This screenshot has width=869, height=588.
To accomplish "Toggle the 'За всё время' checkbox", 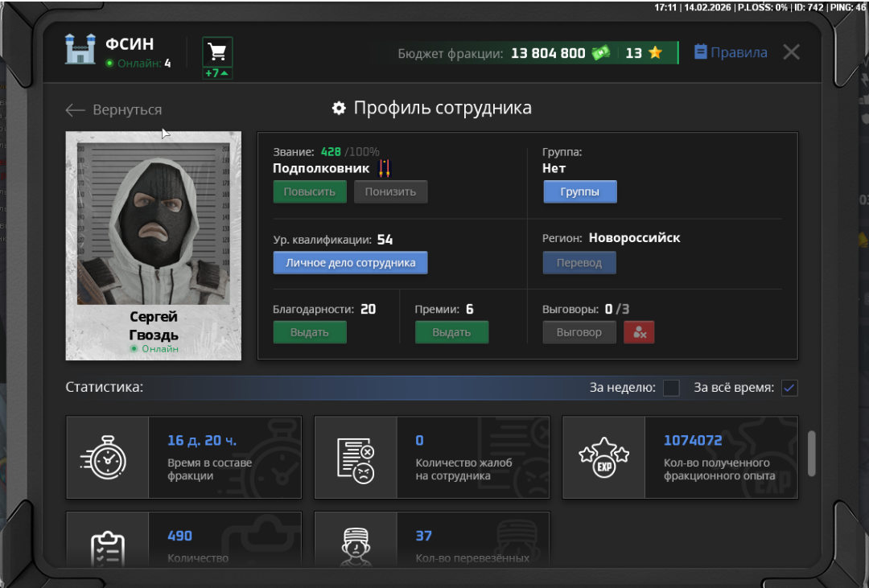I will pos(789,388).
